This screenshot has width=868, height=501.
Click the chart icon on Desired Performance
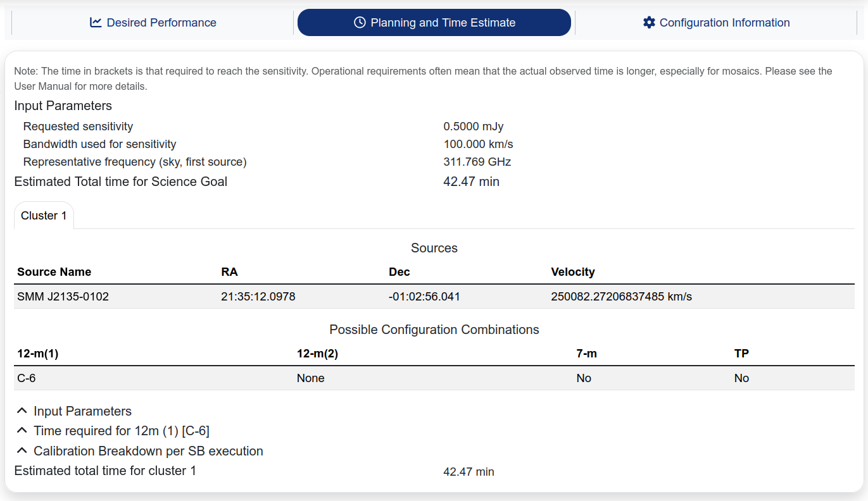click(96, 23)
